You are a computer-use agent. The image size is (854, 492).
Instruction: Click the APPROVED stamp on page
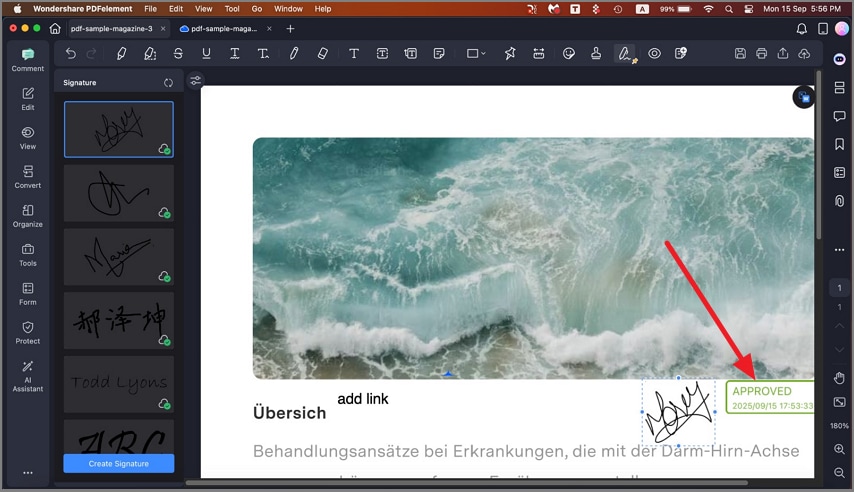[770, 397]
